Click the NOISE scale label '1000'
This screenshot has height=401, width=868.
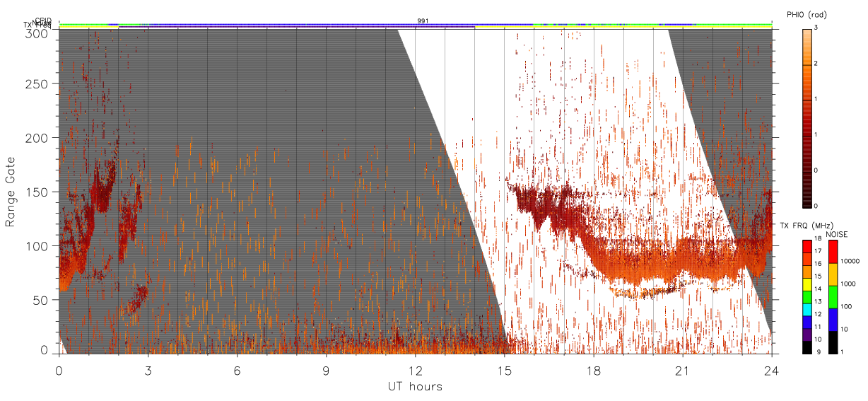coord(848,284)
